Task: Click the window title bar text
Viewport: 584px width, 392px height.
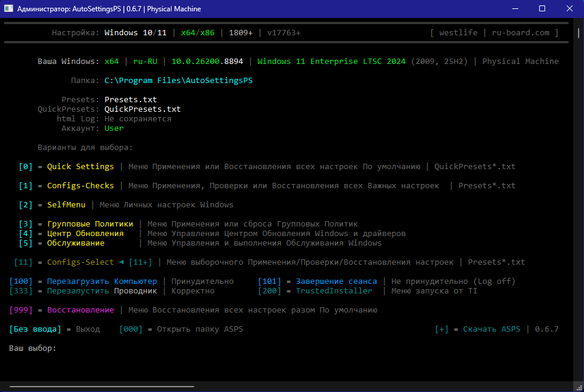Action: click(x=109, y=8)
